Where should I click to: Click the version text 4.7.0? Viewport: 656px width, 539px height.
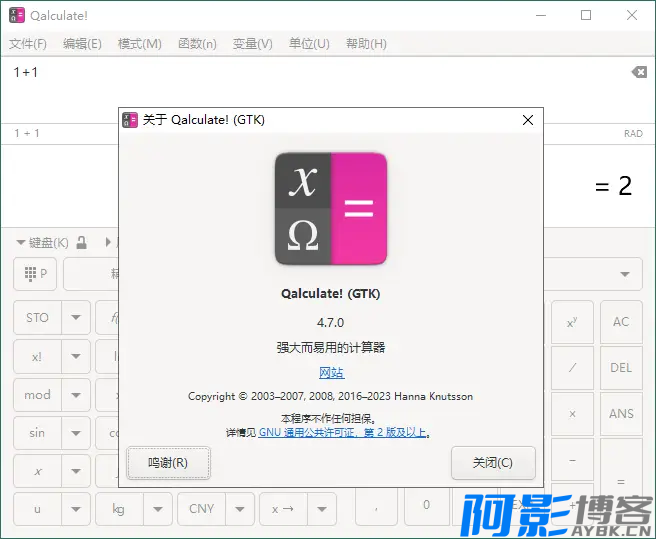[x=331, y=323]
